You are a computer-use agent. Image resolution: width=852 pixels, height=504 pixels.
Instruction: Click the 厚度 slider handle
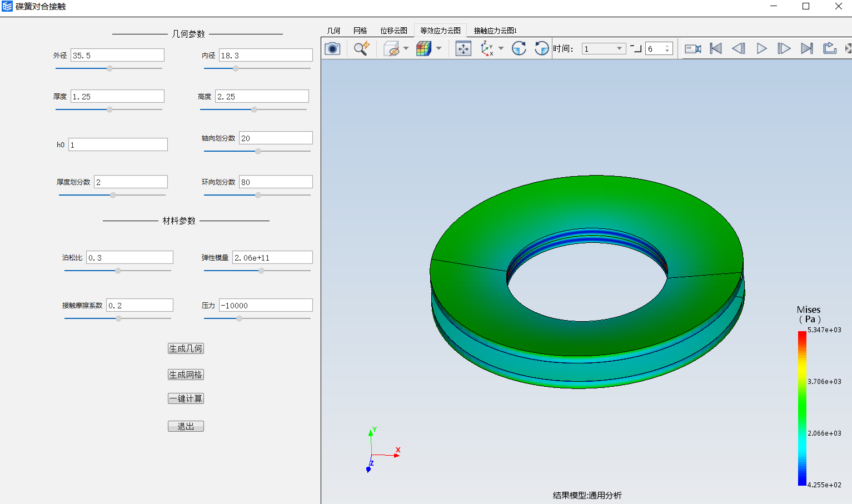pyautogui.click(x=109, y=109)
